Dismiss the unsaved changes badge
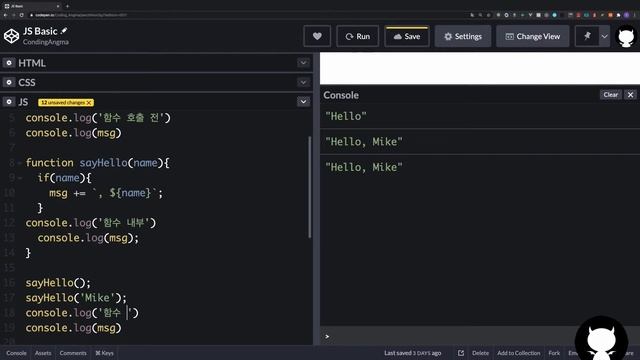This screenshot has height=360, width=640. (89, 102)
